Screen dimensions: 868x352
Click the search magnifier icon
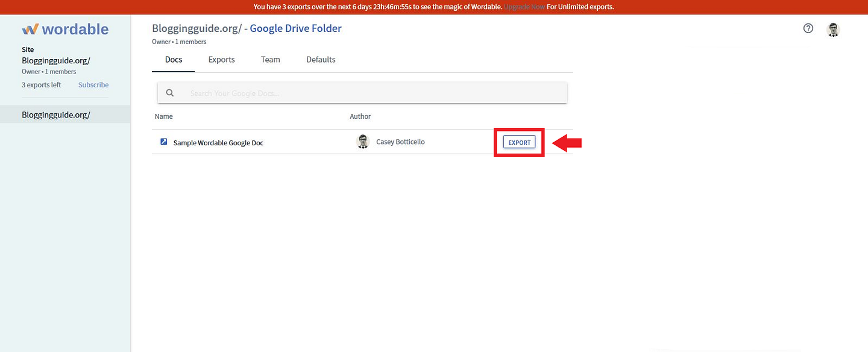(x=170, y=93)
